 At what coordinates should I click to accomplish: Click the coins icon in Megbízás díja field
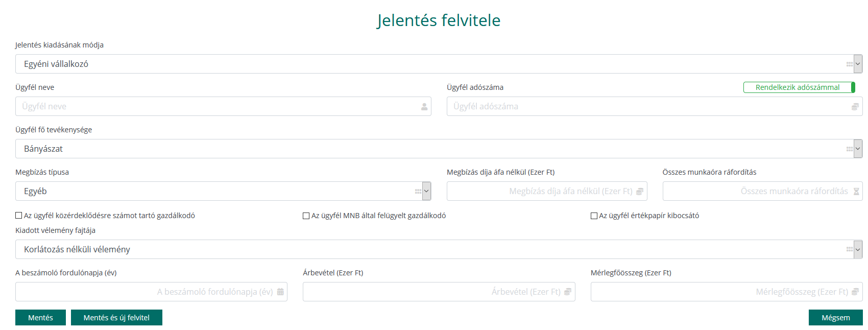[x=640, y=192]
